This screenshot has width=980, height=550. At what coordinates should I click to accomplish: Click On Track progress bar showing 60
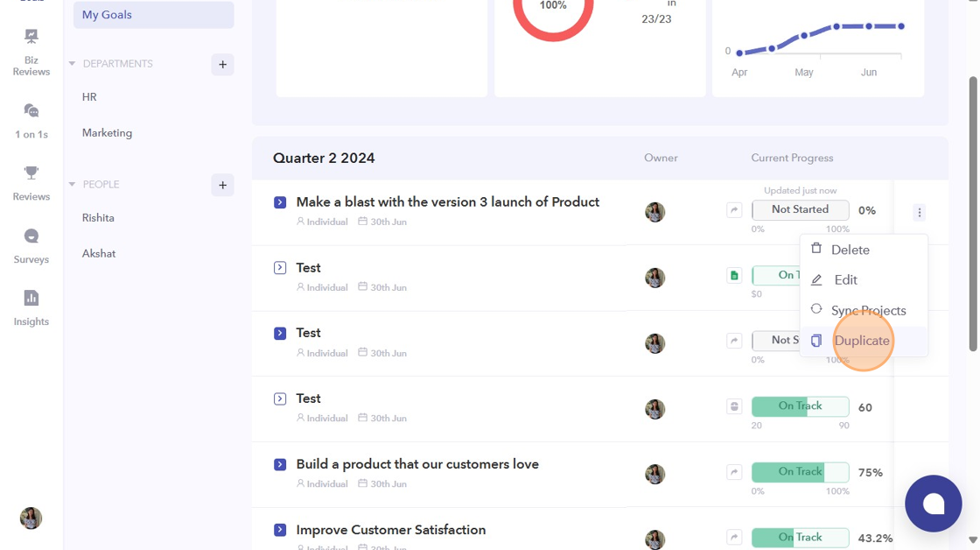pos(800,406)
